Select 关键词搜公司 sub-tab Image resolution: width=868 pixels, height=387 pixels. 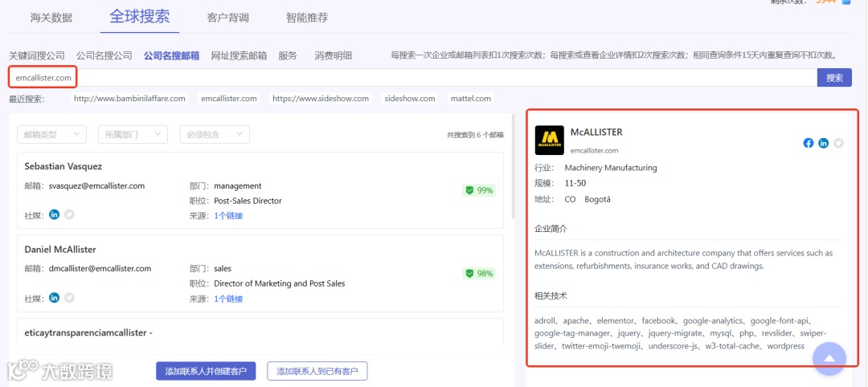(x=36, y=55)
